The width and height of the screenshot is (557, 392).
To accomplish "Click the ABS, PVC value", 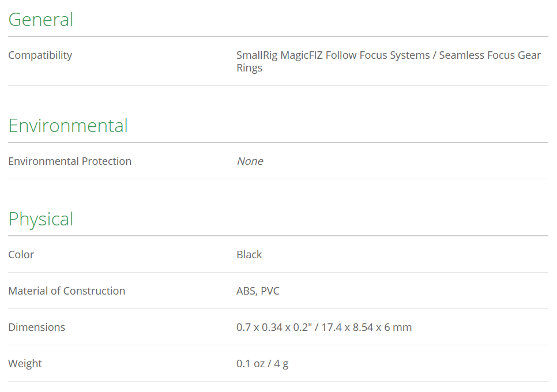I will pyautogui.click(x=258, y=291).
